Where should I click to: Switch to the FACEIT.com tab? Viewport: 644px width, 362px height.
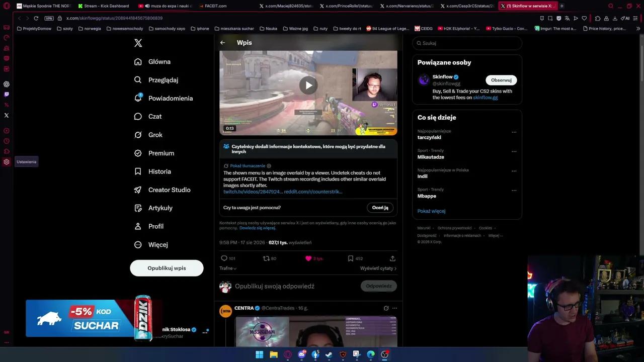[x=213, y=6]
